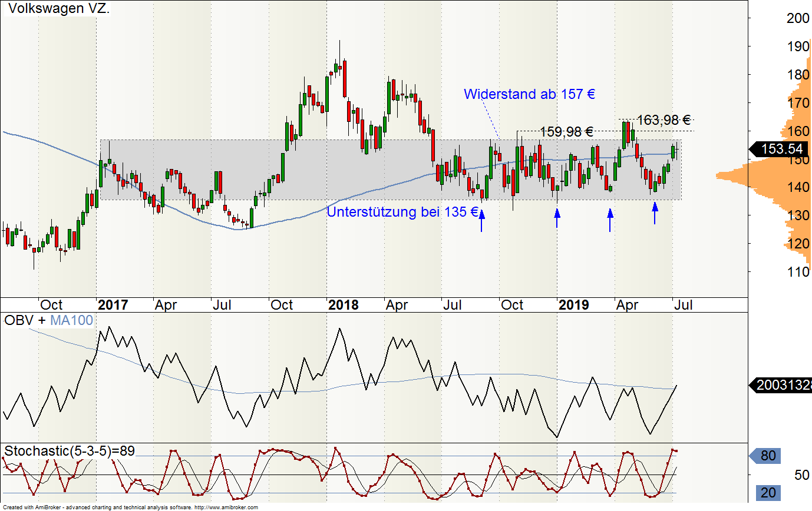Click the 'Apr' label just after 2019
This screenshot has width=812, height=511.
628,305
